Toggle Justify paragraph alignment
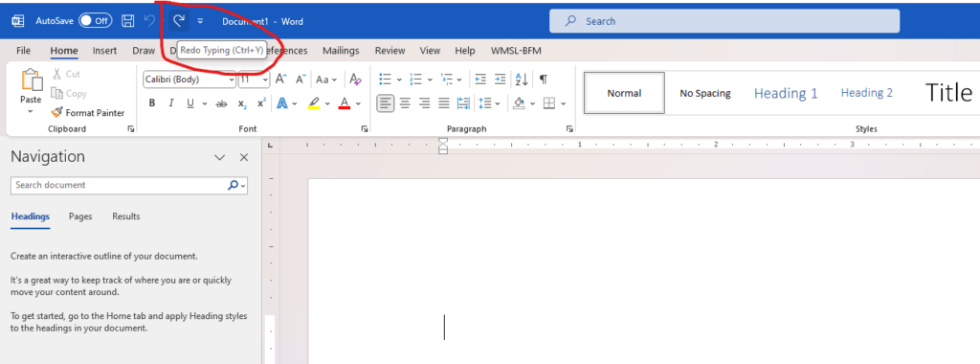This screenshot has height=364, width=980. 444,103
